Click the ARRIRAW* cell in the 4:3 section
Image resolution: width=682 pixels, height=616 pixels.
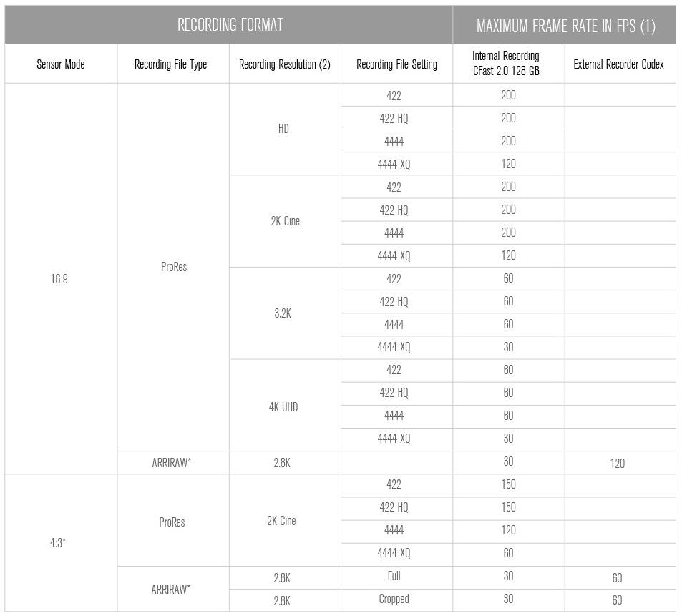point(171,590)
